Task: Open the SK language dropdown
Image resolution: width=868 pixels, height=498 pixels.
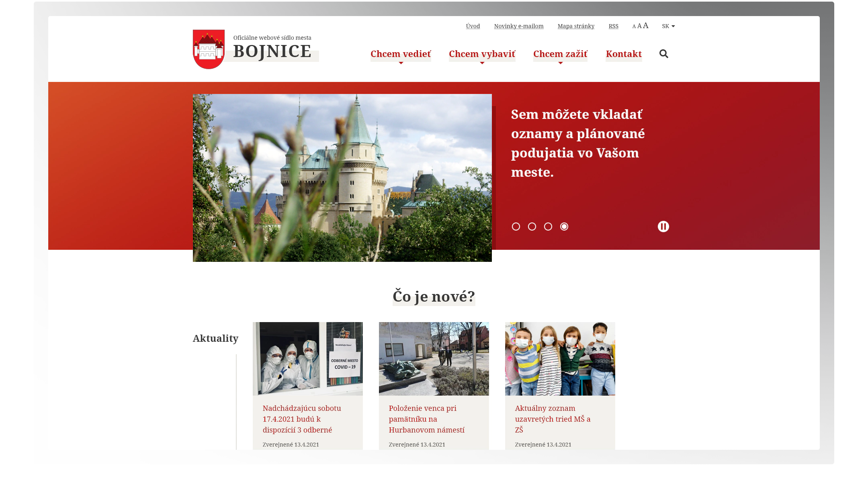Action: click(668, 26)
